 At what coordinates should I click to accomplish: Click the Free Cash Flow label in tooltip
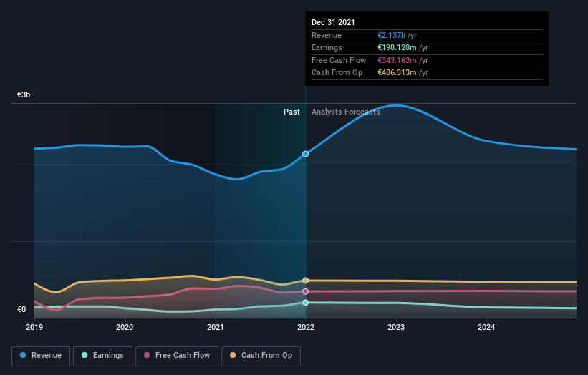click(339, 60)
